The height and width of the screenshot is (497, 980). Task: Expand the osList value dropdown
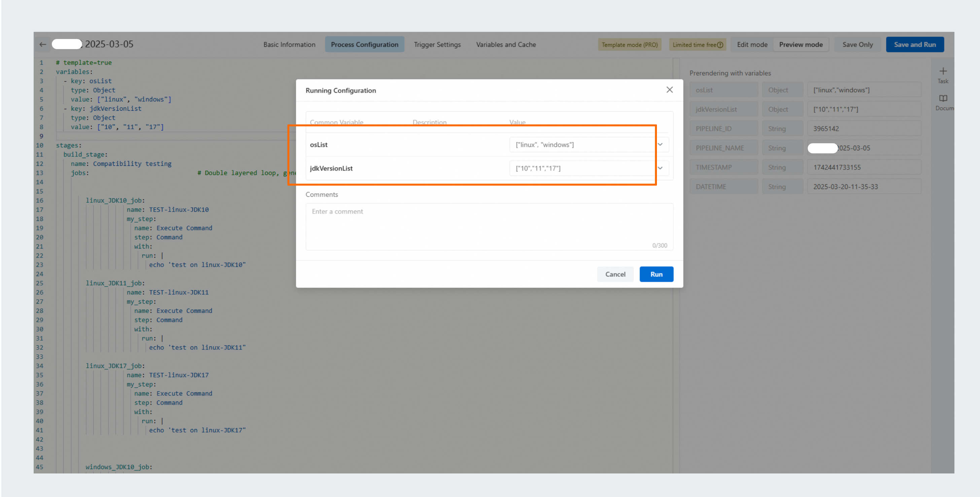pyautogui.click(x=660, y=145)
